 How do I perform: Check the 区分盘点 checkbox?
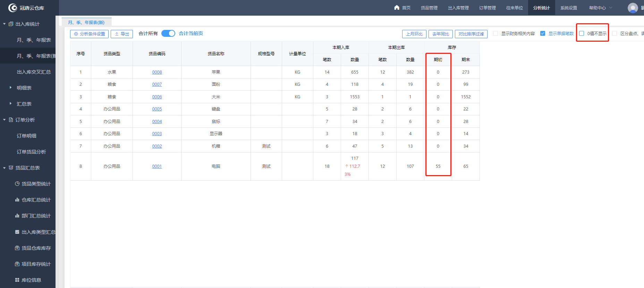[x=615, y=33]
